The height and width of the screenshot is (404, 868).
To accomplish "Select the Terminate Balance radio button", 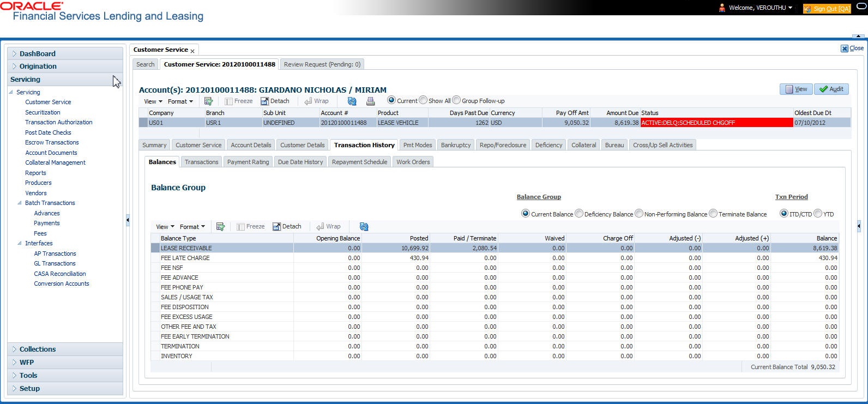I will pyautogui.click(x=713, y=214).
